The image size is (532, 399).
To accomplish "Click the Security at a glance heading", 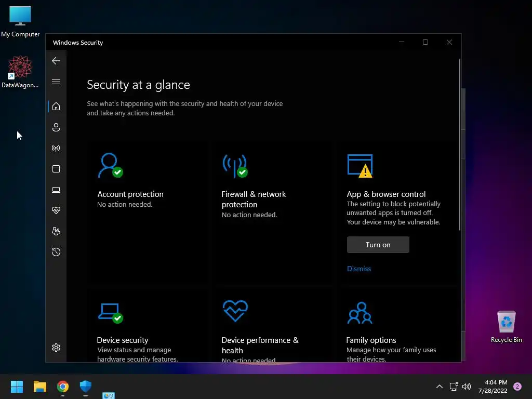I will [x=138, y=85].
